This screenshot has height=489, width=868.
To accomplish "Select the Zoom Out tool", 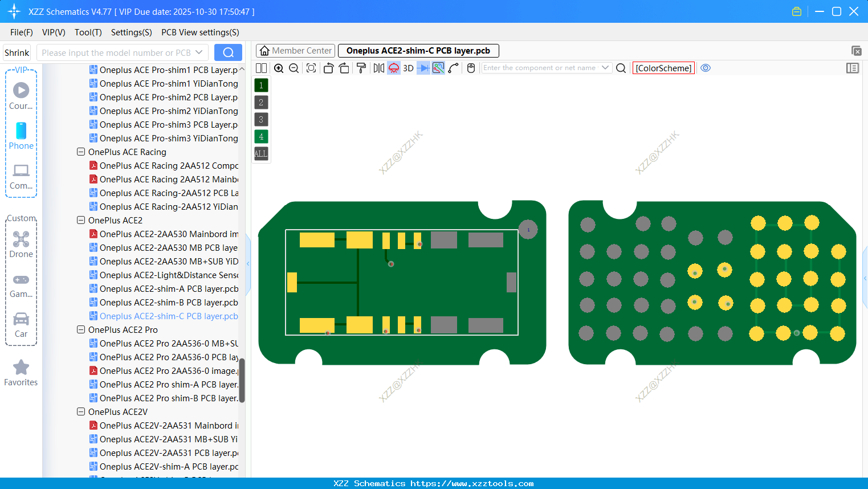I will (293, 68).
